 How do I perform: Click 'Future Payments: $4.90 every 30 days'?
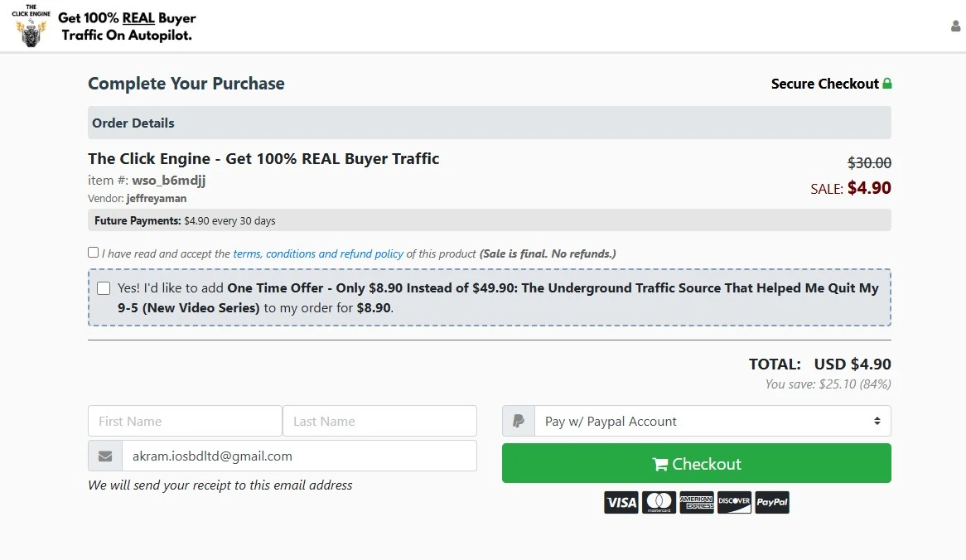185,220
